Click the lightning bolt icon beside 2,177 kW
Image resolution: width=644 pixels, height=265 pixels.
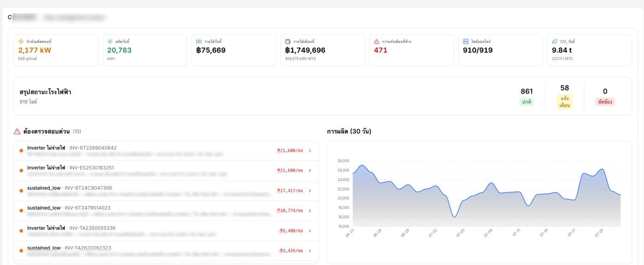[21, 41]
